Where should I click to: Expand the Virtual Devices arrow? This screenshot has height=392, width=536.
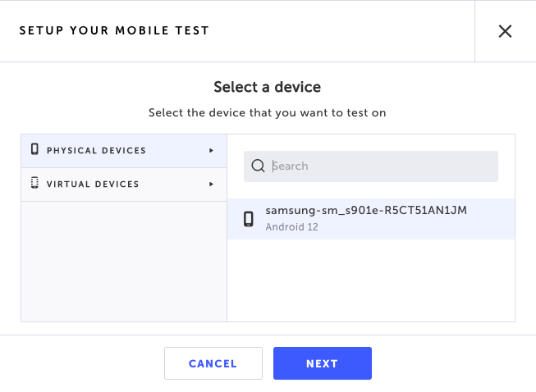(211, 185)
